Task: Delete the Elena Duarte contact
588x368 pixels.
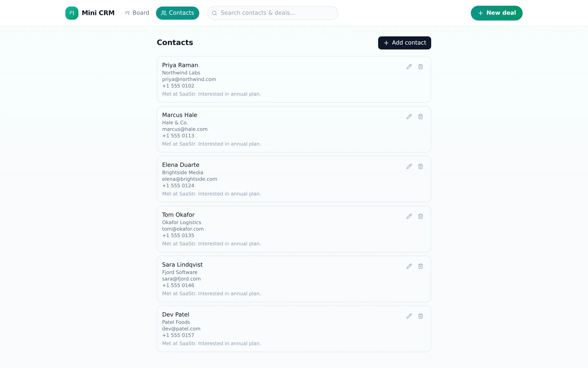Action: click(420, 166)
